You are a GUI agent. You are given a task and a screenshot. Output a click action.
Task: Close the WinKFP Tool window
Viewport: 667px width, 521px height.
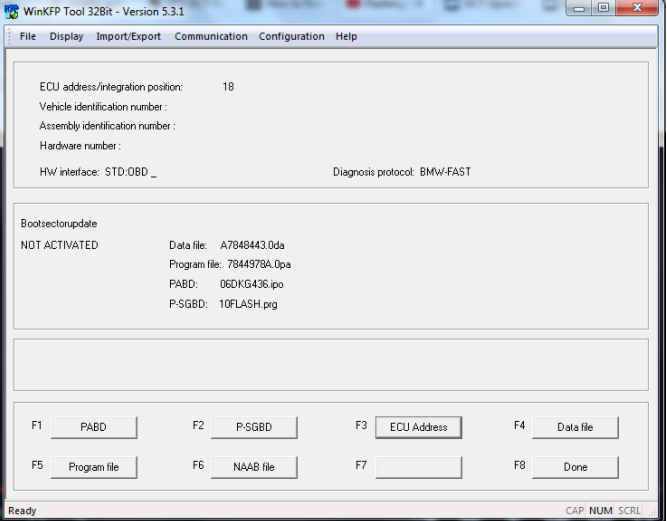[638, 8]
